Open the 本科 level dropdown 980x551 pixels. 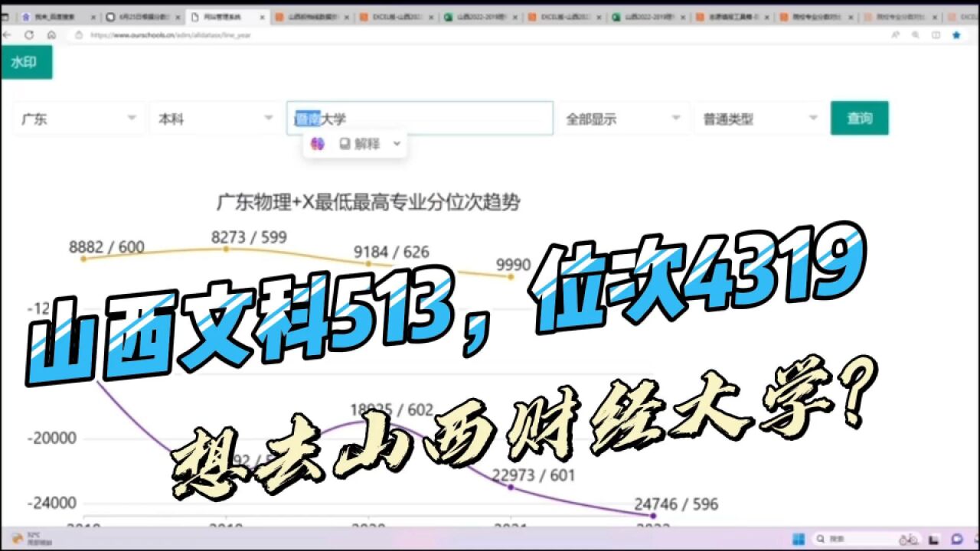click(x=215, y=119)
